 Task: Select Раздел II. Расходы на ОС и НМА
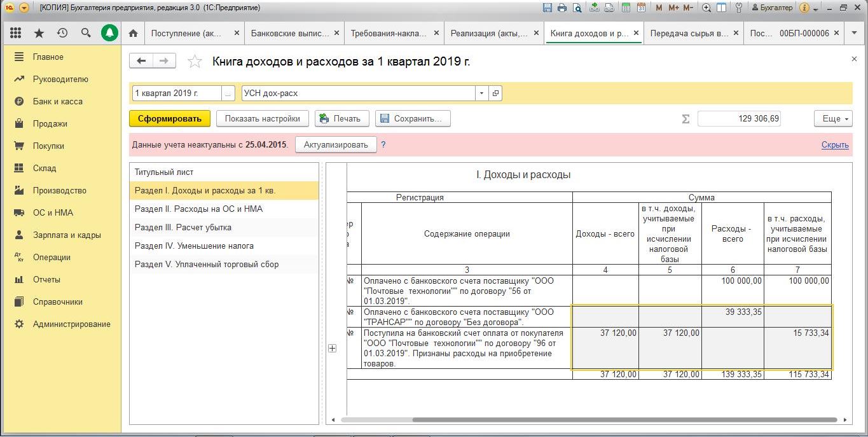tap(198, 209)
